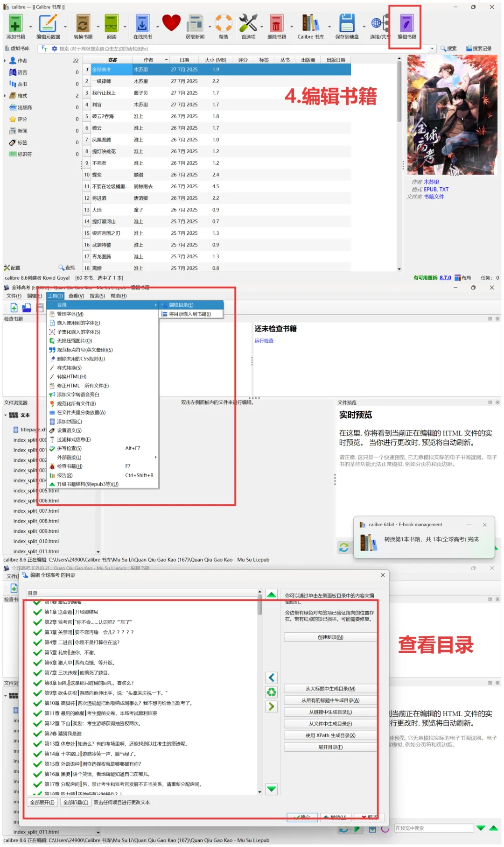
Task: Expand the 作者 authors tree node
Action: (x=5, y=61)
